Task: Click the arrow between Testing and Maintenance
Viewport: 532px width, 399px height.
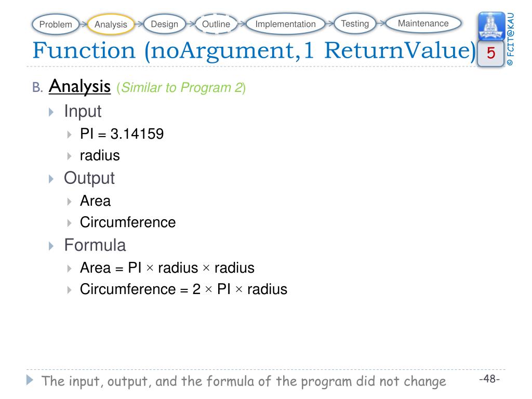Action: tap(381, 23)
